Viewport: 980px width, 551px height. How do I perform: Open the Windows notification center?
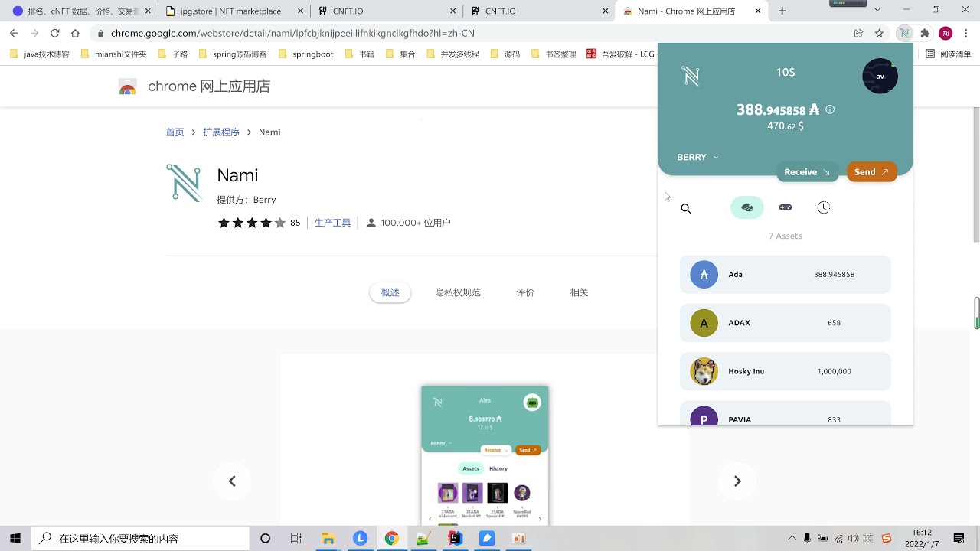(x=959, y=538)
